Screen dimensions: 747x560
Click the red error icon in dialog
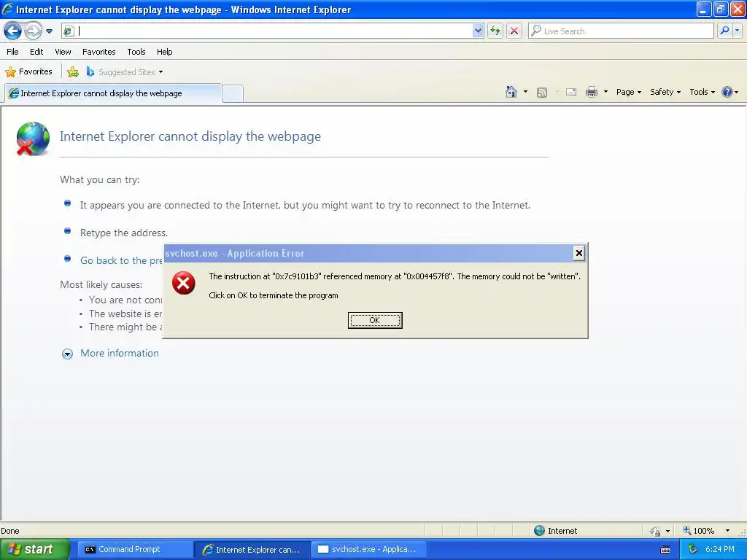coord(183,283)
